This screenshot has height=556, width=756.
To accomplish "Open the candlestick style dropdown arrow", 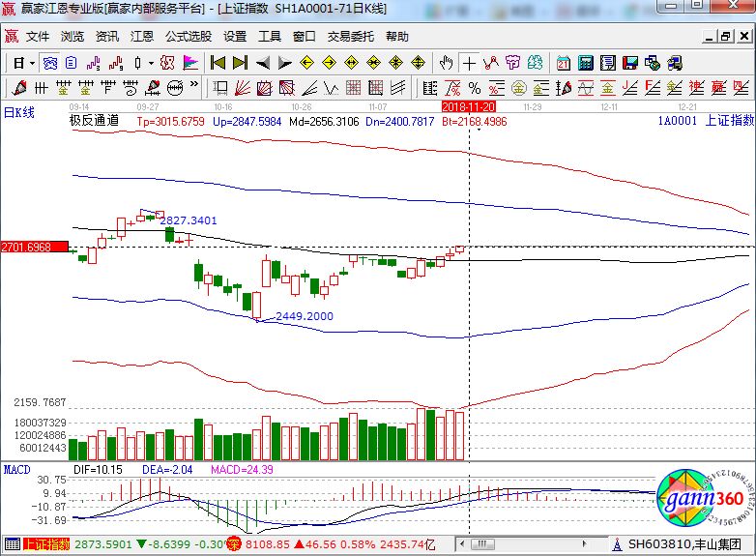I will click(151, 63).
